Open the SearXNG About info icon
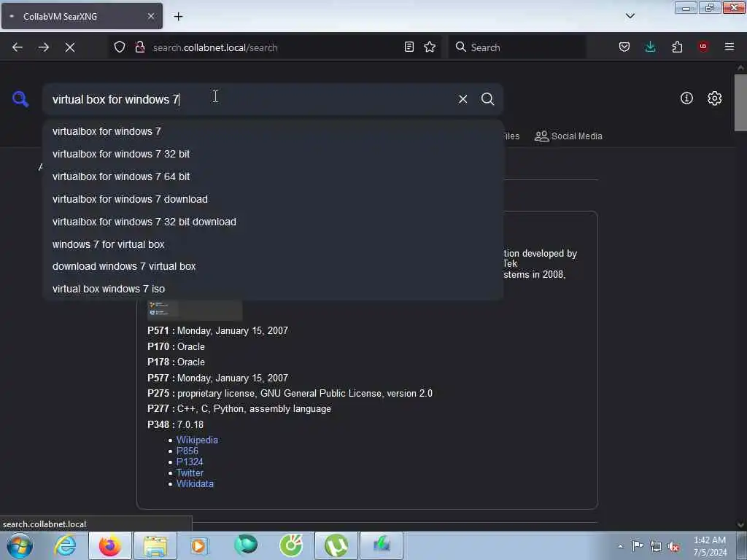Image resolution: width=747 pixels, height=560 pixels. [x=686, y=98]
